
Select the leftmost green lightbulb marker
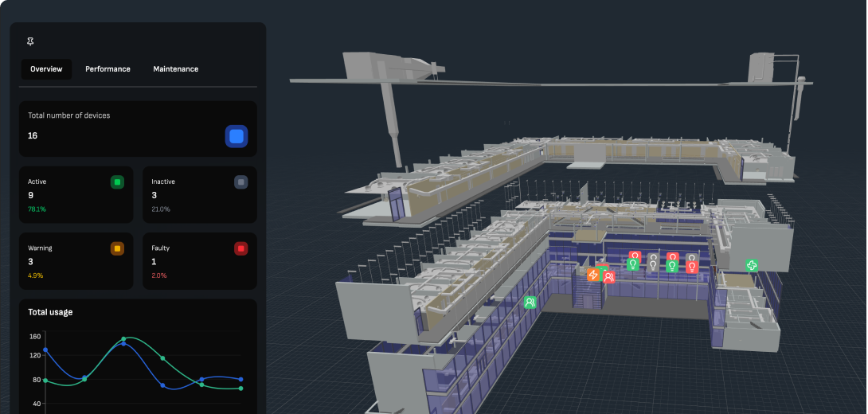(633, 264)
